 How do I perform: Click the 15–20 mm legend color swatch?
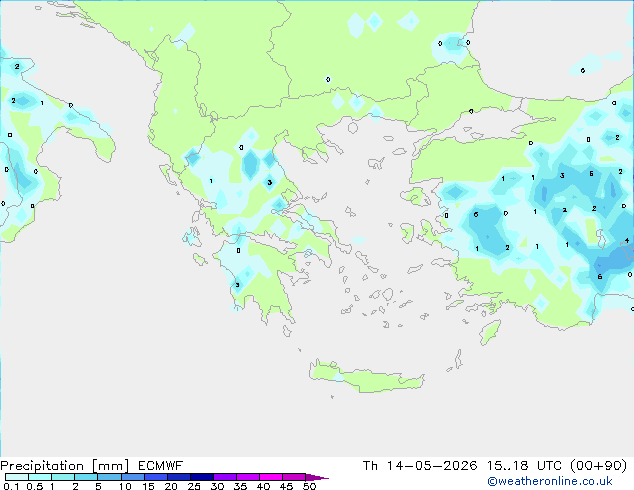coord(156,477)
